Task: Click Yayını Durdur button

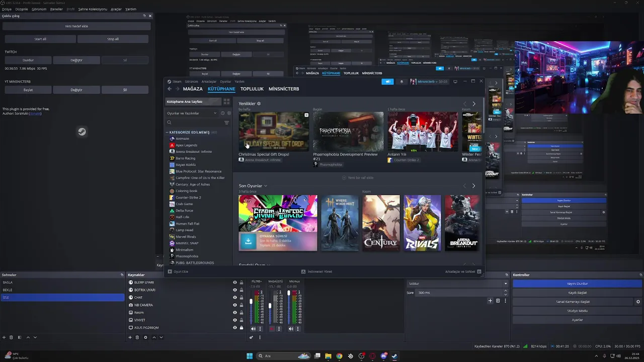Action: 577,284
